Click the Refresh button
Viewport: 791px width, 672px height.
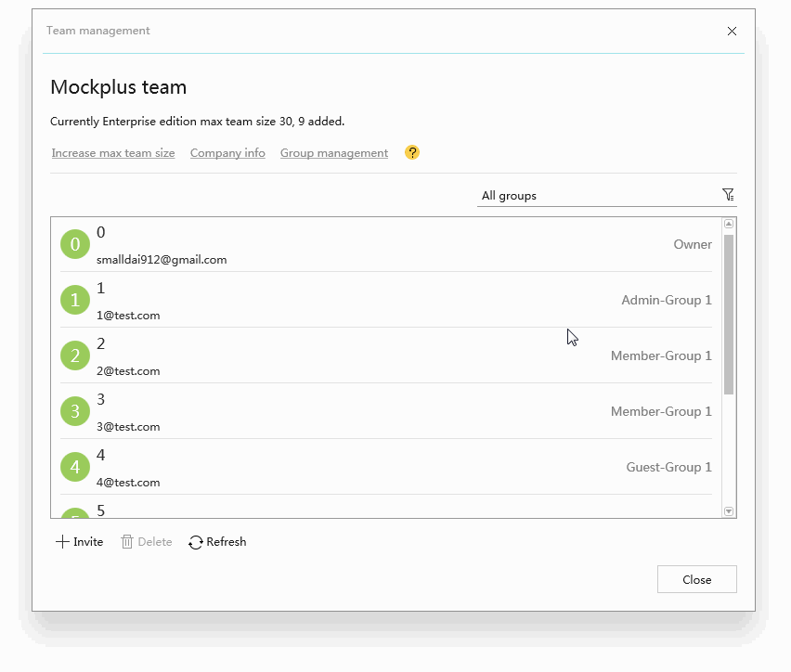click(x=217, y=542)
